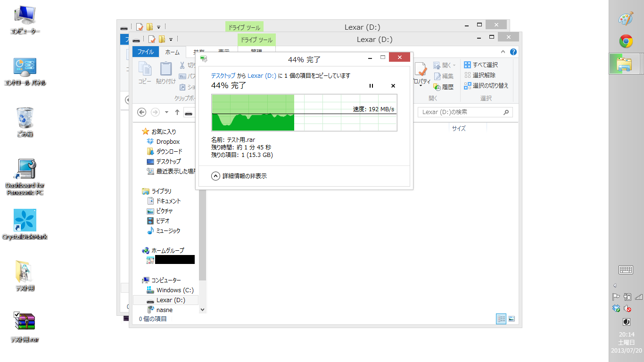Open ミュージック library
This screenshot has width=644, height=362.
164,230
